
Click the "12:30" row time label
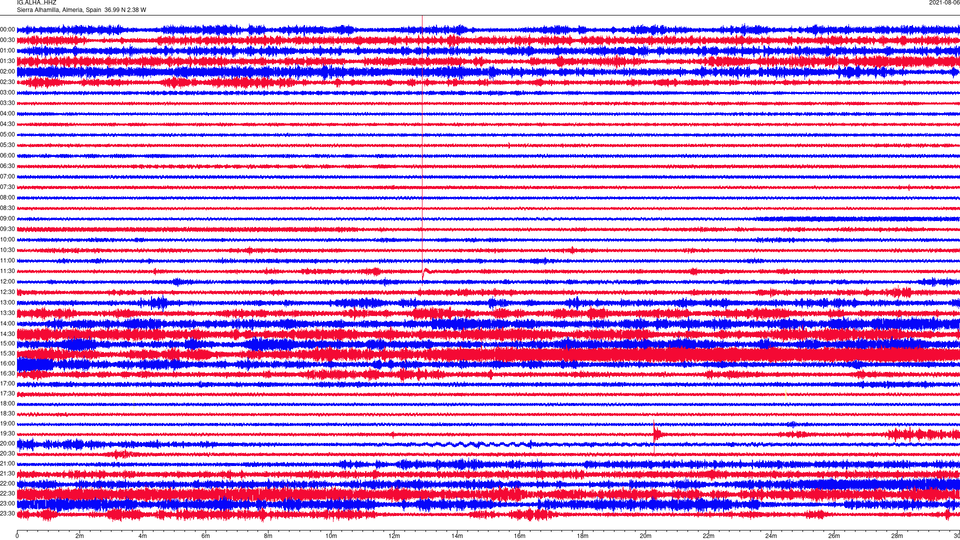tap(7, 292)
